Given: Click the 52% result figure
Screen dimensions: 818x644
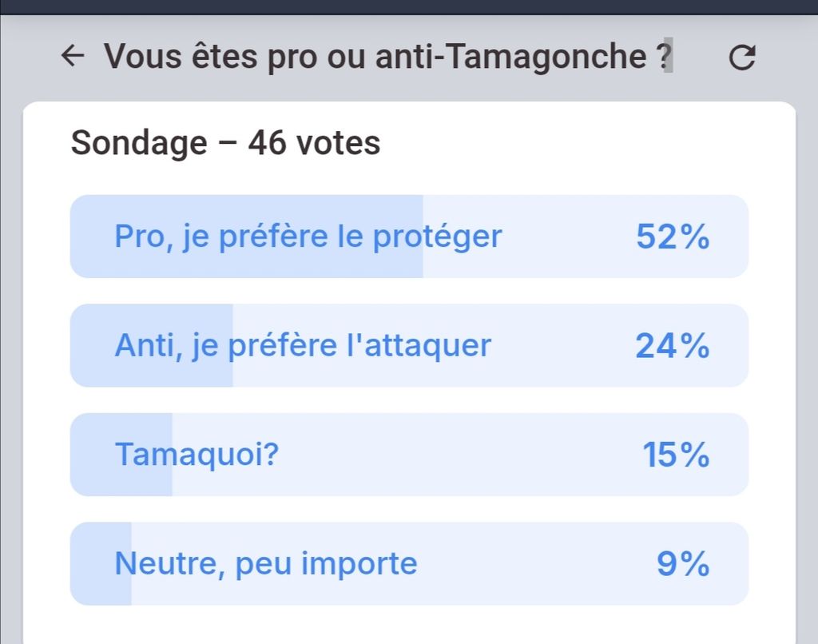Looking at the screenshot, I should coord(672,237).
